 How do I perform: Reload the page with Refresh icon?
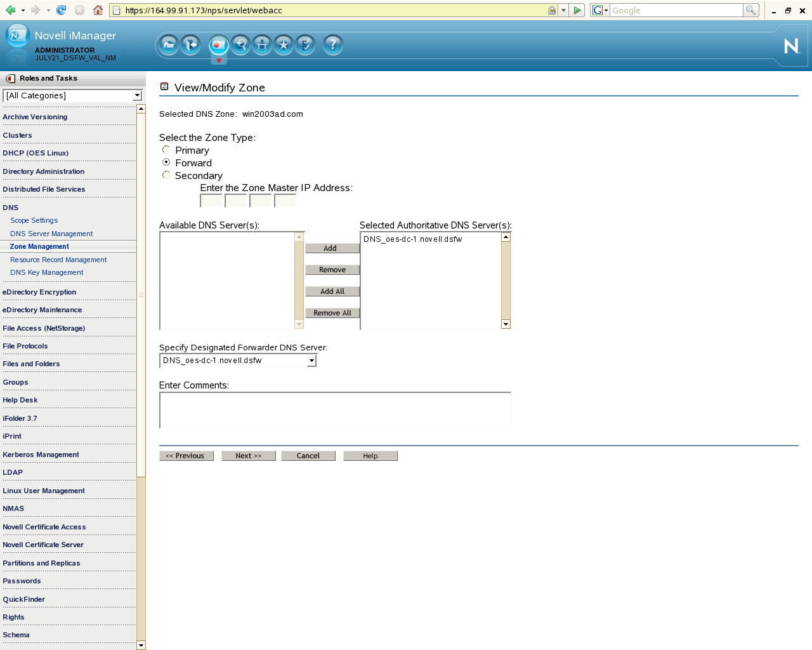[x=61, y=10]
